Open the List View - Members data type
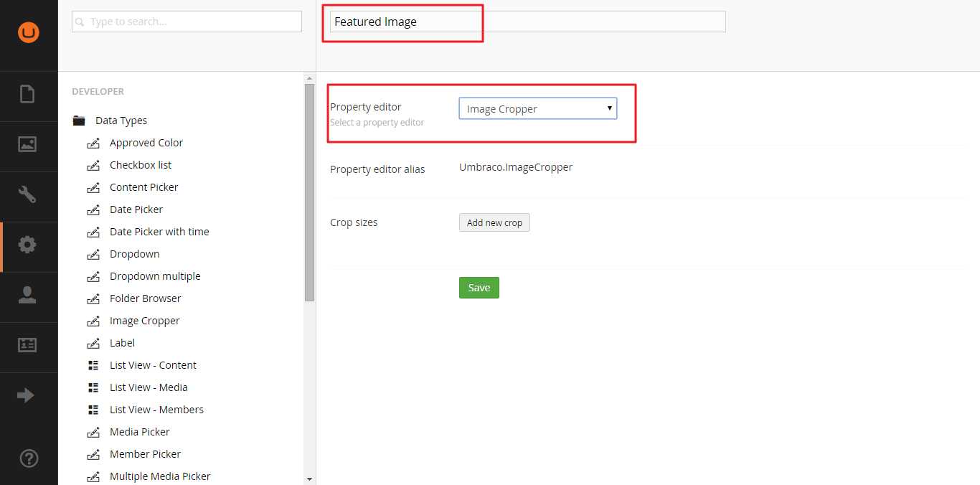The width and height of the screenshot is (980, 485). pos(156,410)
